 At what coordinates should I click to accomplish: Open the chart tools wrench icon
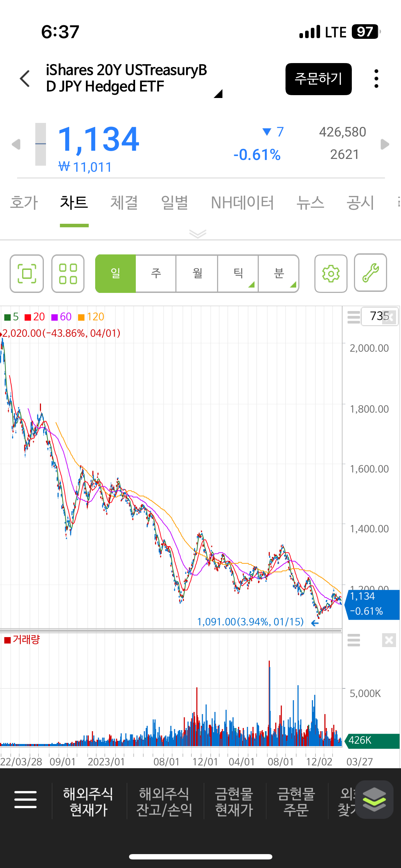(x=370, y=273)
